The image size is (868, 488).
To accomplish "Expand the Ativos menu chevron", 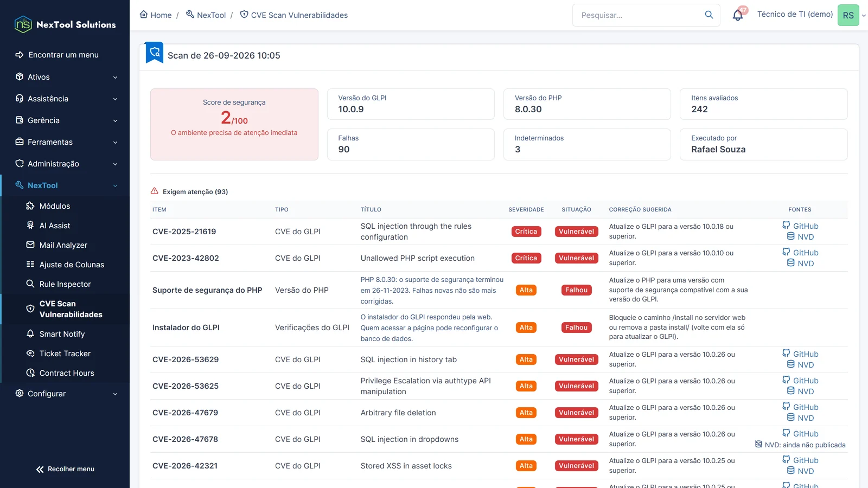I will click(x=115, y=78).
